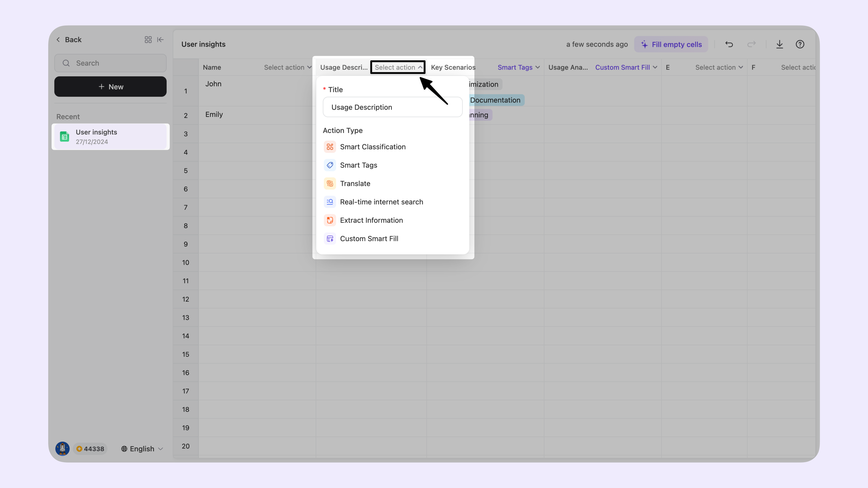Click the New button in sidebar
868x488 pixels.
point(111,86)
